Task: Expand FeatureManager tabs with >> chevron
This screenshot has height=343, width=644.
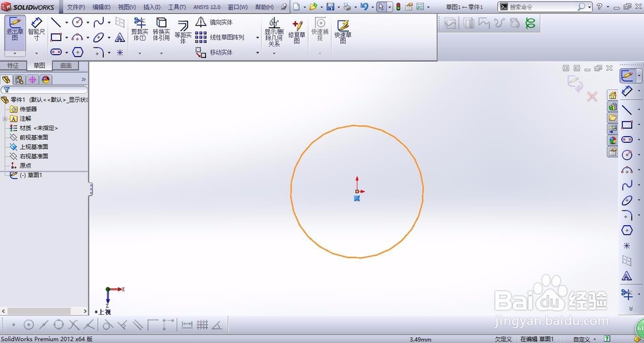Action: coord(83,79)
